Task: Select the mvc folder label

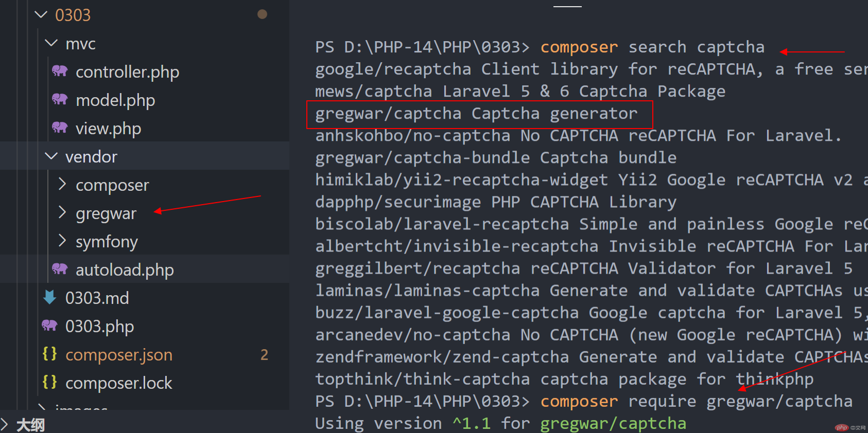Action: coord(81,44)
